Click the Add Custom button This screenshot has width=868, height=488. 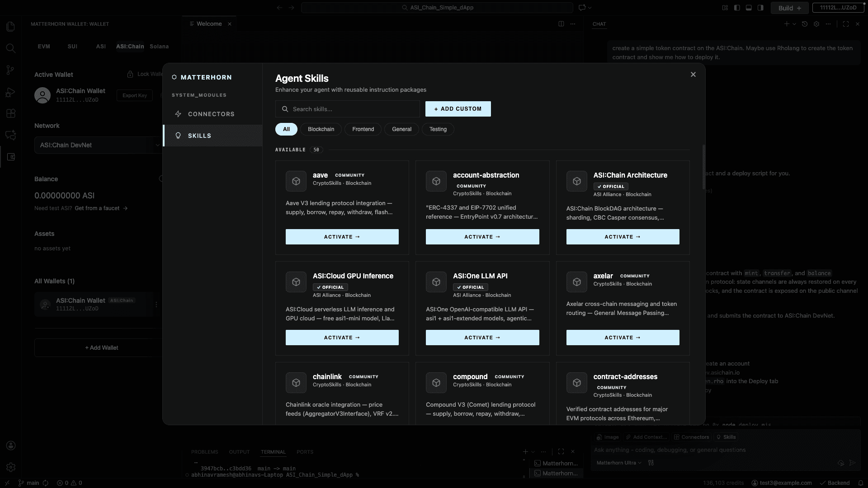(x=458, y=109)
